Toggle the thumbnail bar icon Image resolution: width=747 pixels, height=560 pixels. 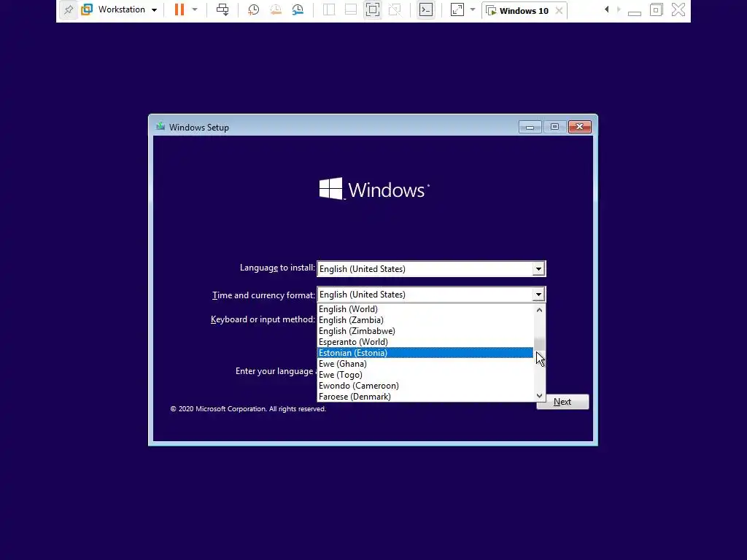(x=351, y=9)
